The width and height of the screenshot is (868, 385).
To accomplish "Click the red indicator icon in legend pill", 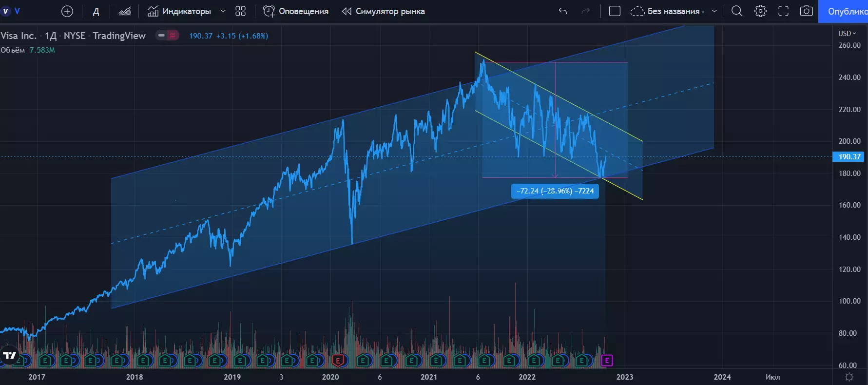I will [x=173, y=35].
